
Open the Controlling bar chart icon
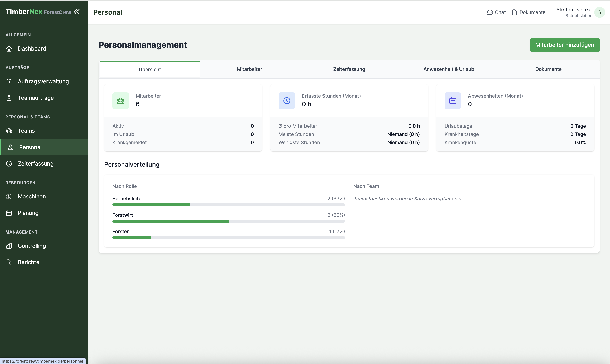[9, 246]
